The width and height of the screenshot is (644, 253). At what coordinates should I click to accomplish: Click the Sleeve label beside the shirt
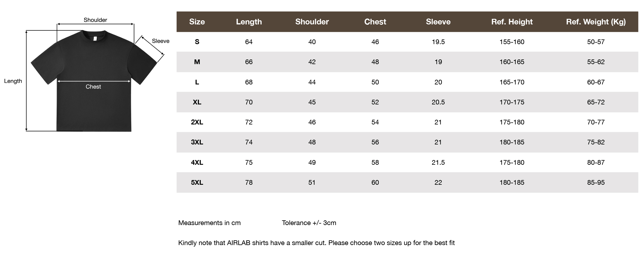click(x=160, y=41)
